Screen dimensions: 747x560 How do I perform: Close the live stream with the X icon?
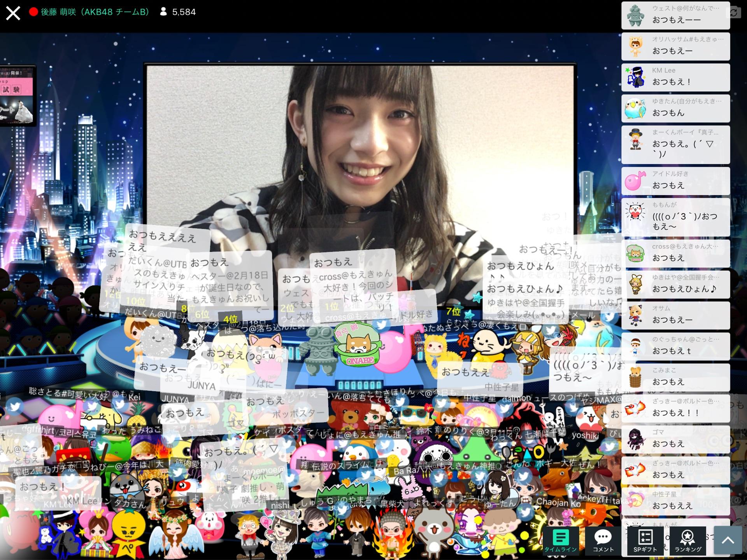point(13,13)
